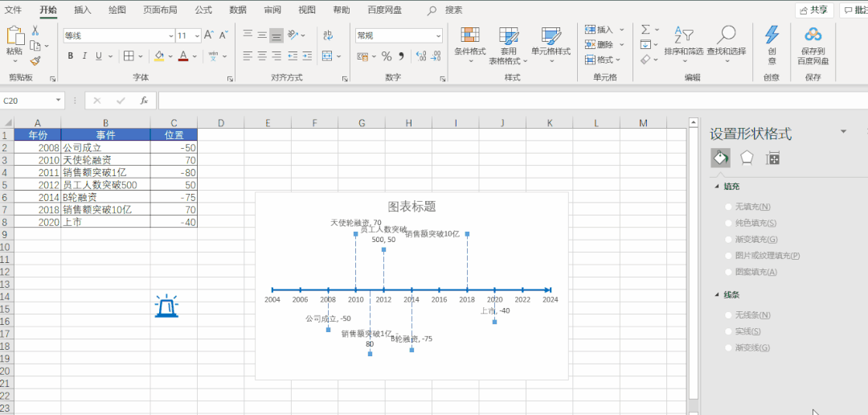The image size is (868, 415).
Task: Click the insert function fx icon
Action: 144,101
